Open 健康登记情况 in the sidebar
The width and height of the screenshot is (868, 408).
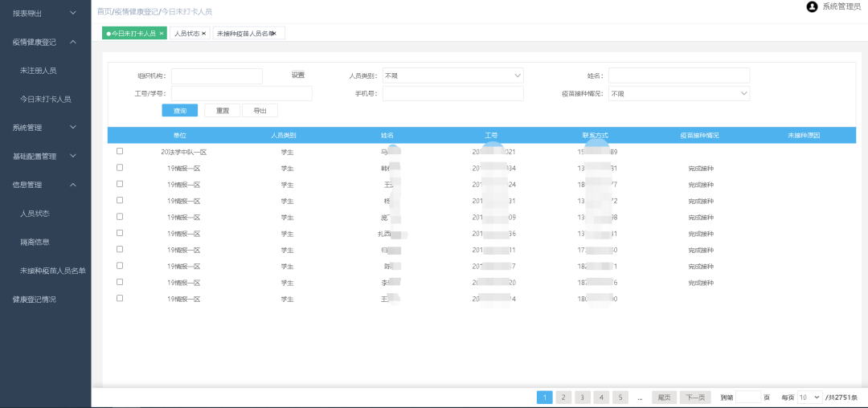35,300
